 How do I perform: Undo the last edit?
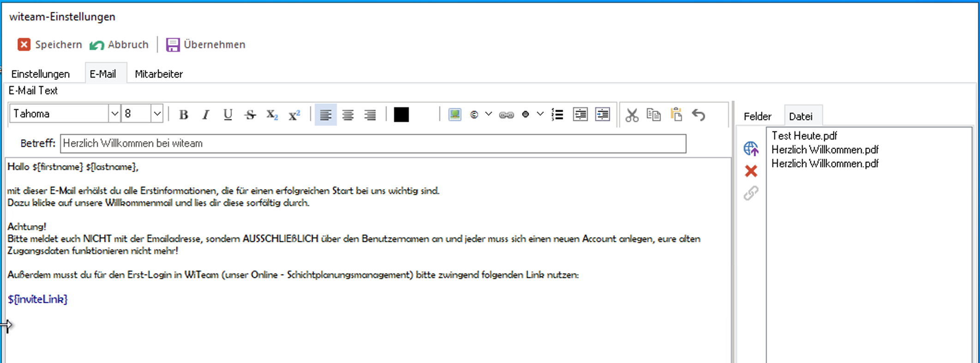(699, 115)
